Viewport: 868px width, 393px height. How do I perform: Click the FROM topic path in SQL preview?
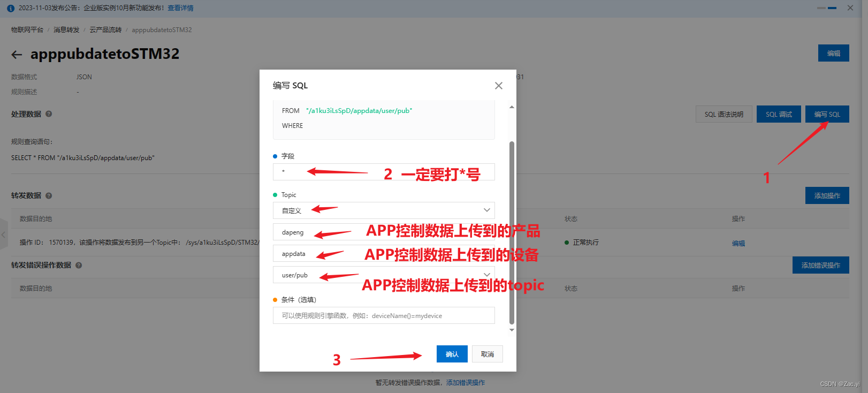359,111
